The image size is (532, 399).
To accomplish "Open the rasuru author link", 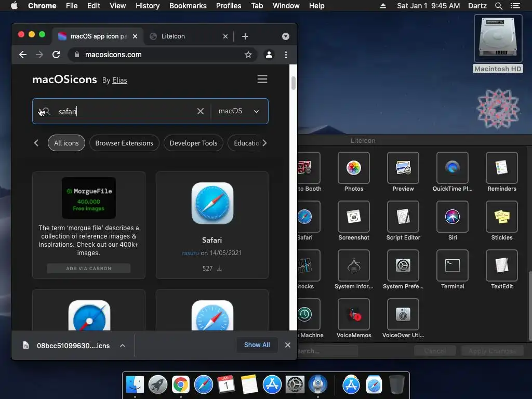I will pyautogui.click(x=190, y=253).
